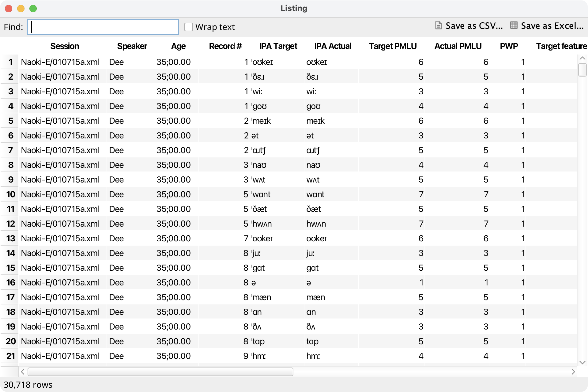
Task: Click Age cell 35;00.00 in row 15
Action: click(x=176, y=268)
